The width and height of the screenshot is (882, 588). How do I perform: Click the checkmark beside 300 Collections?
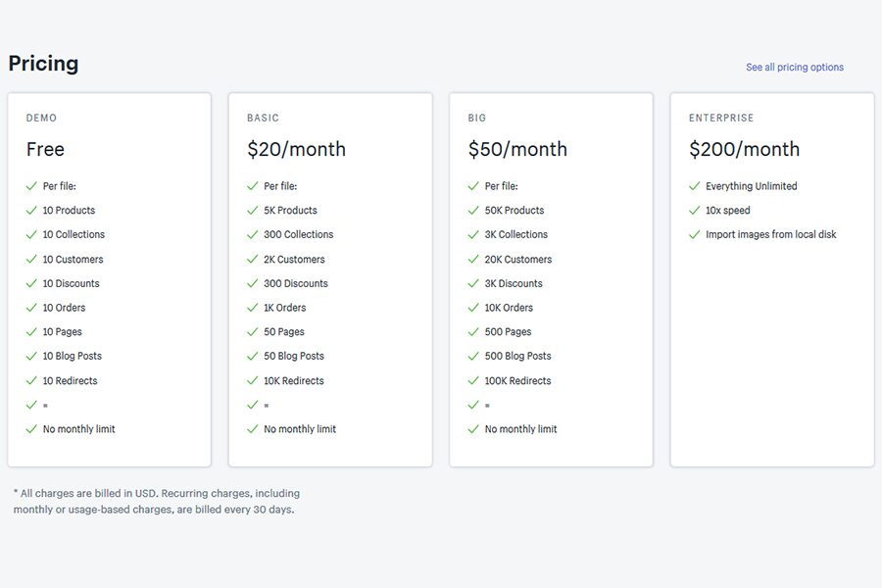253,234
